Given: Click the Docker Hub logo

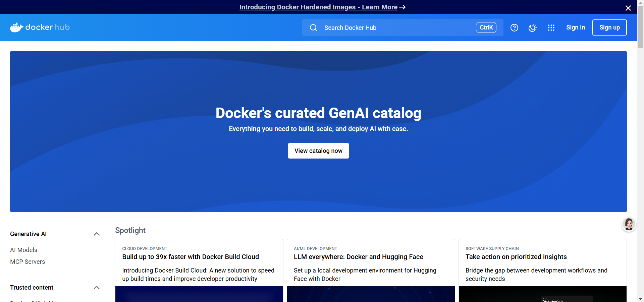Looking at the screenshot, I should point(40,27).
